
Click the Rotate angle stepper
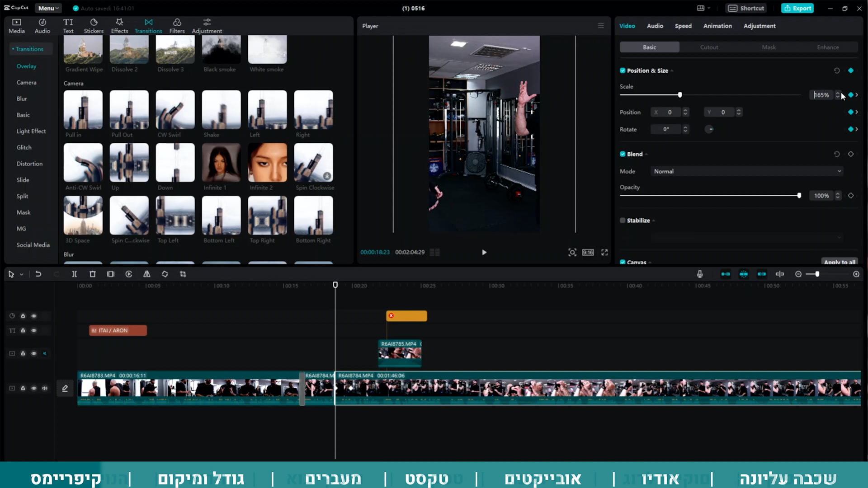[685, 129]
